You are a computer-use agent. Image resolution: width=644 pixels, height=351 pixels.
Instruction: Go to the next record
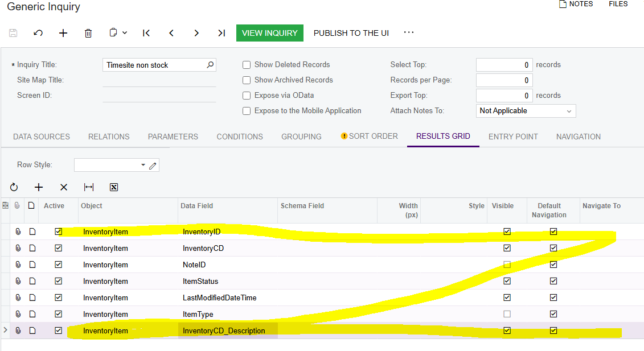pos(196,33)
